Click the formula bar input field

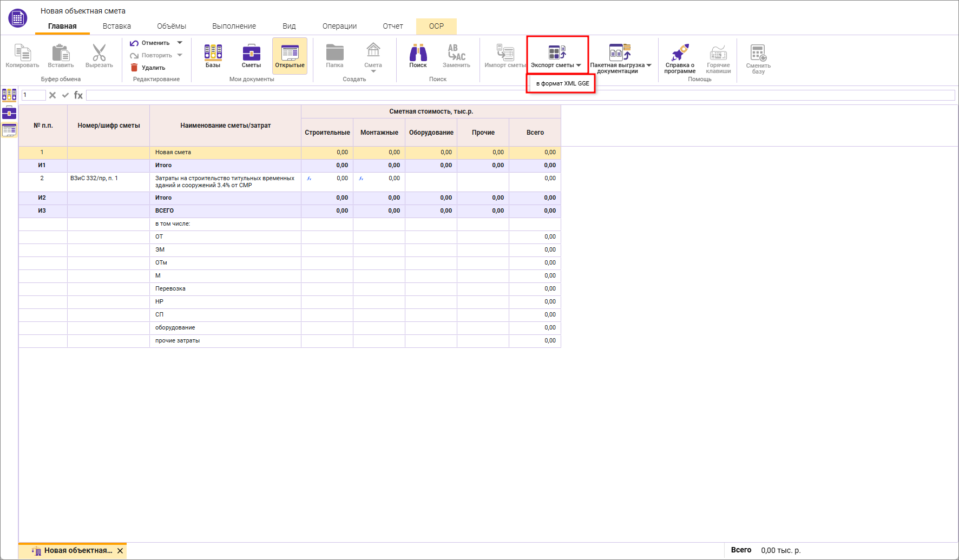click(520, 95)
